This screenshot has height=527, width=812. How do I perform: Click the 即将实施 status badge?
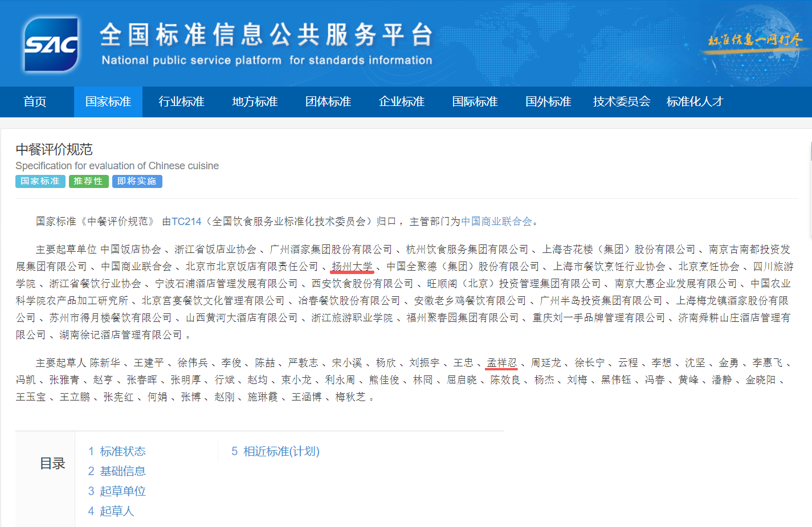click(137, 181)
